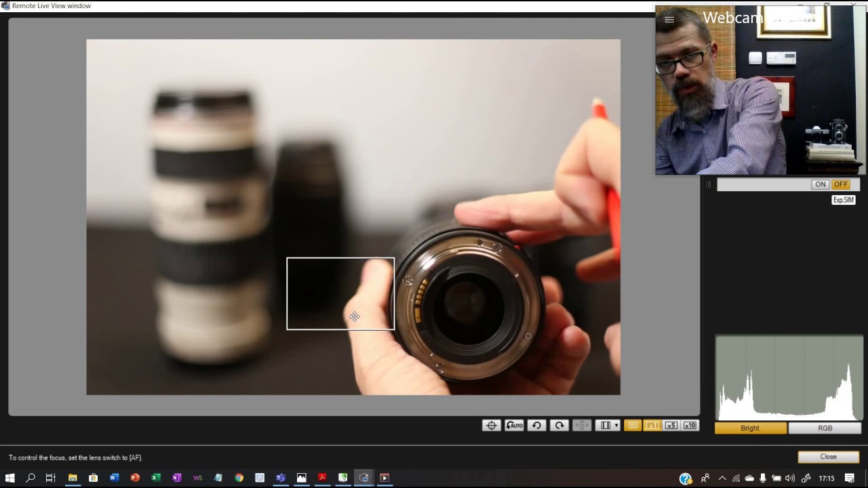This screenshot has height=488, width=868.
Task: Open Adobe Acrobat from the taskbar
Action: 322,478
